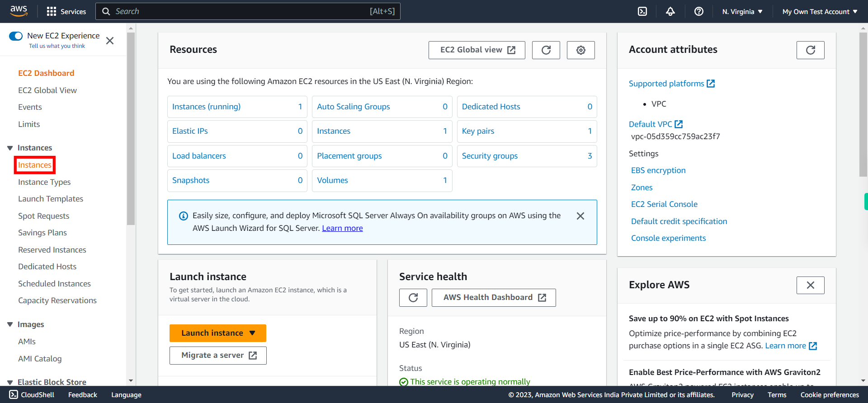The height and width of the screenshot is (403, 868).
Task: Open the Launch instance dropdown arrow
Action: tap(252, 333)
